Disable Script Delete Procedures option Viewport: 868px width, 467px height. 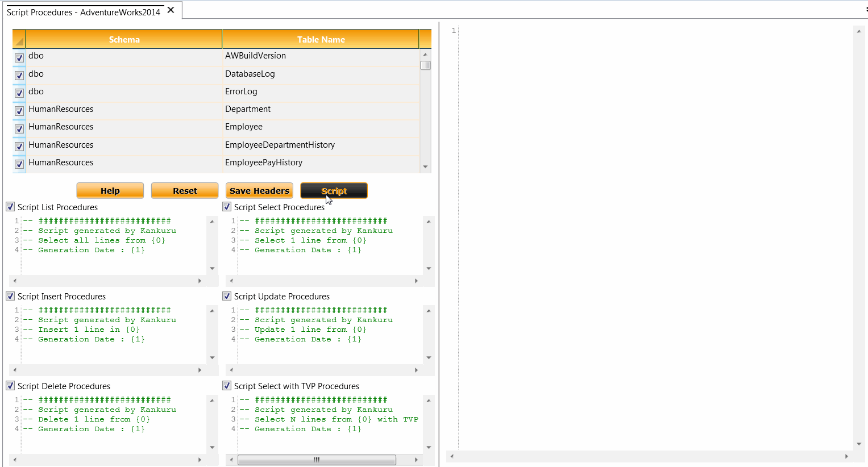(x=10, y=386)
